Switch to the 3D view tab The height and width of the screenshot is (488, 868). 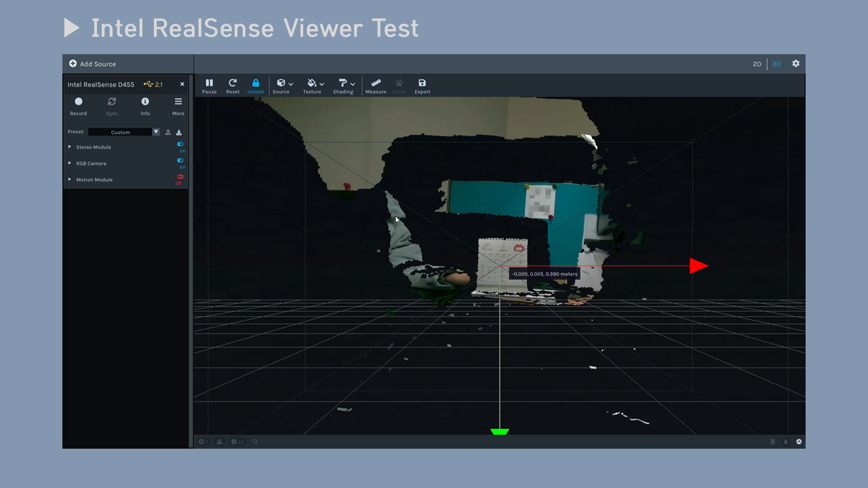point(776,64)
